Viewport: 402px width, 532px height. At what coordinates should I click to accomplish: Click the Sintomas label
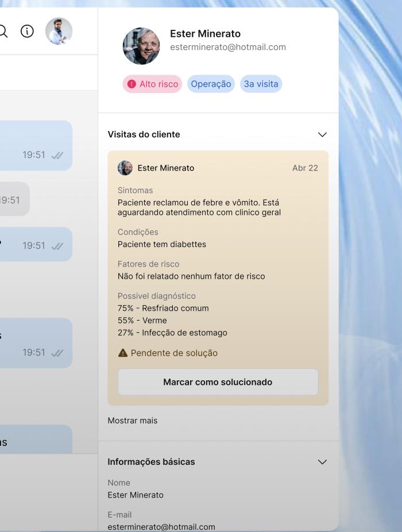136,190
